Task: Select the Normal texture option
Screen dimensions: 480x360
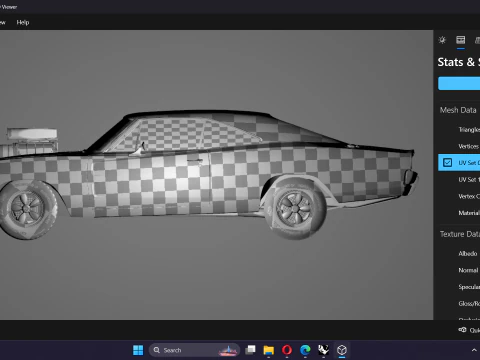Action: pyautogui.click(x=468, y=270)
